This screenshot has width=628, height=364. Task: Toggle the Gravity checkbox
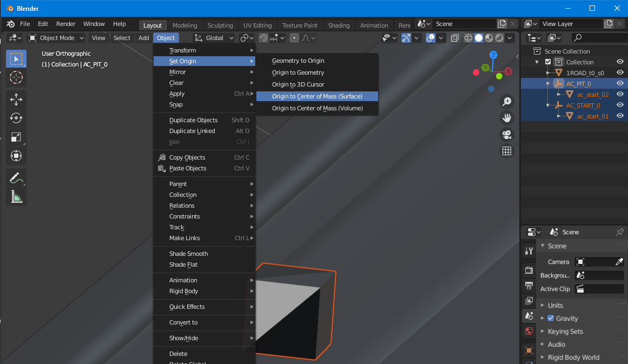551,318
